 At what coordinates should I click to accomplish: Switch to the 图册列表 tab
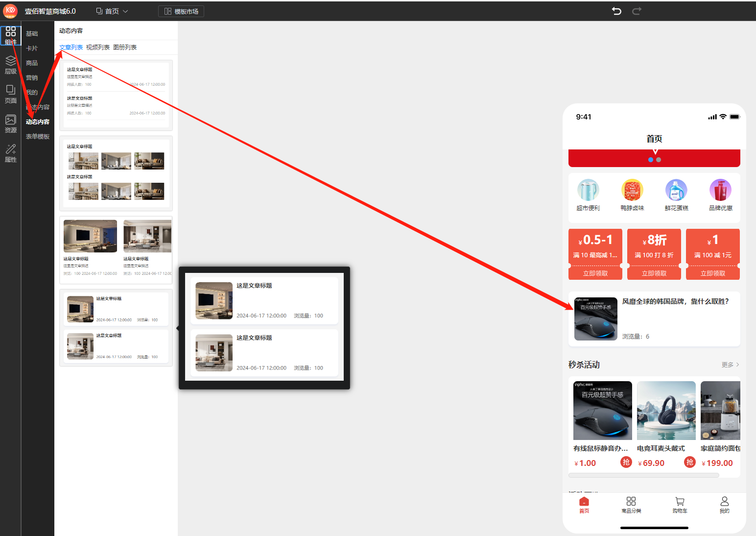125,48
